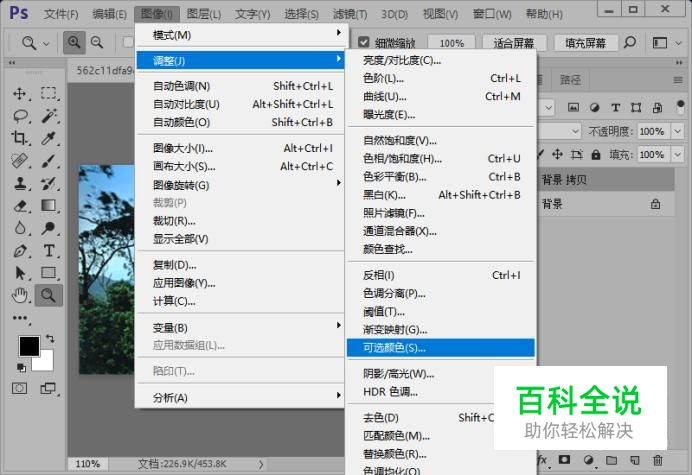Select the Magic Wand tool
The height and width of the screenshot is (475, 692).
[49, 116]
